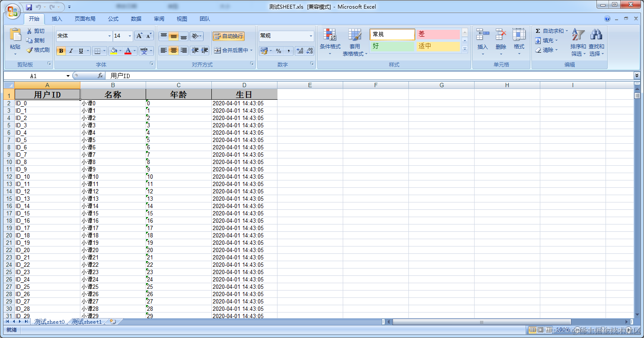The image size is (644, 338).
Task: Decrease font size with the small A
Action: pyautogui.click(x=149, y=36)
